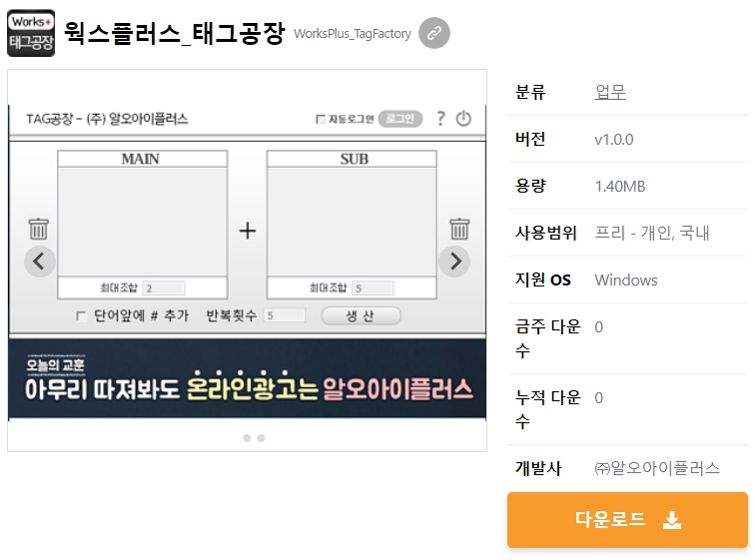Click the trash icon beside MAIN box

[39, 229]
